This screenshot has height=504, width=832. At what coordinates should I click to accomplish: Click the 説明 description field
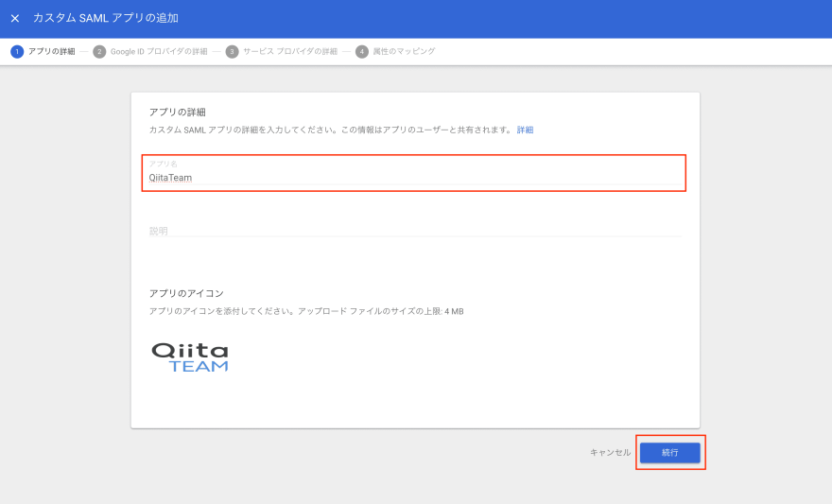415,231
